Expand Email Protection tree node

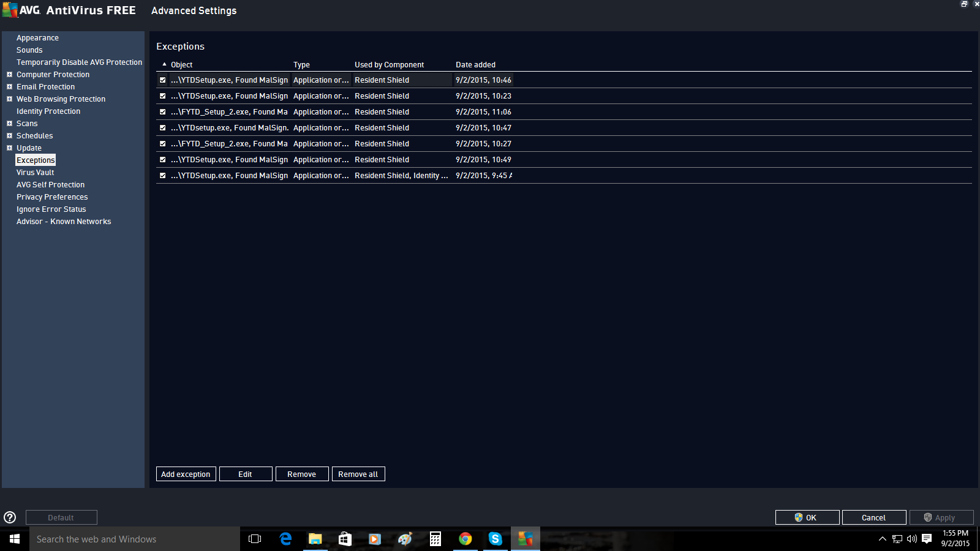9,87
